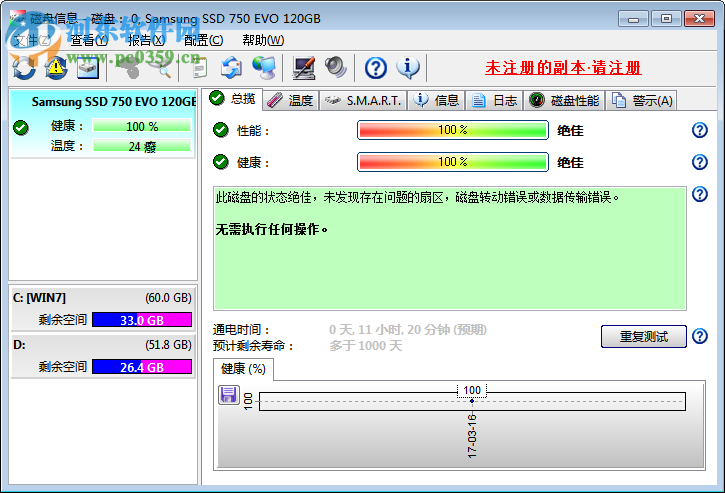Click the blue question mark help toolbar icon

click(x=376, y=68)
